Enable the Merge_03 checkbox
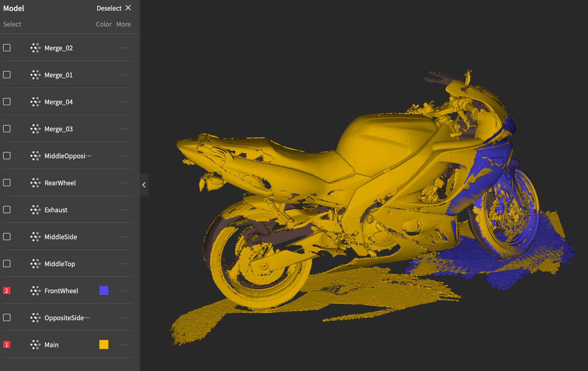Viewport: 588px width, 371px height. (7, 129)
